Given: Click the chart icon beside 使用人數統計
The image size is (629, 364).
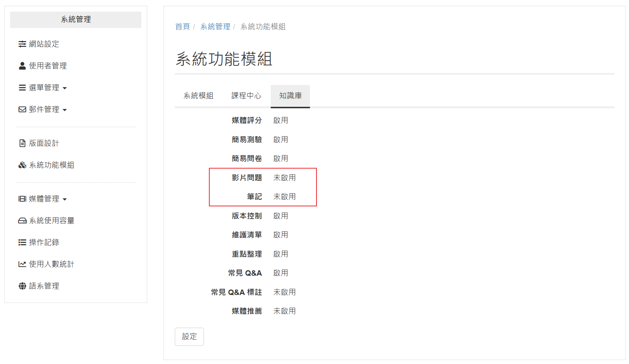Looking at the screenshot, I should coord(22,264).
